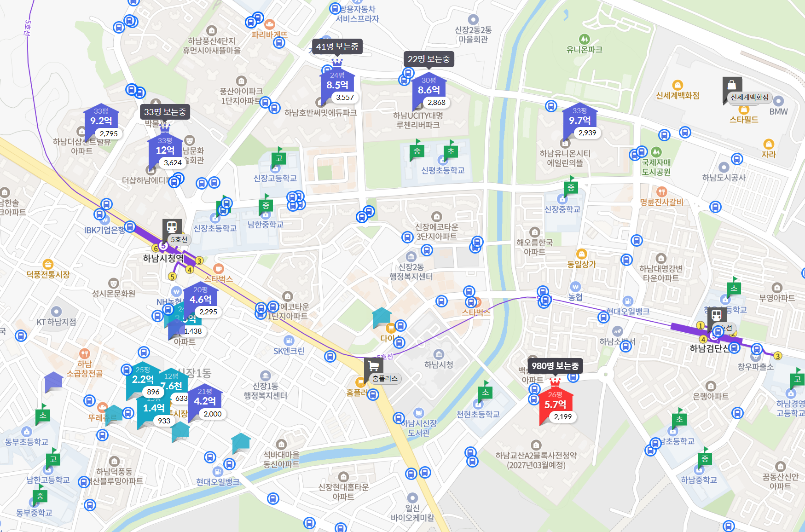The image size is (805, 532).
Task: Click the KT하남지점 label
Action: (x=56, y=322)
